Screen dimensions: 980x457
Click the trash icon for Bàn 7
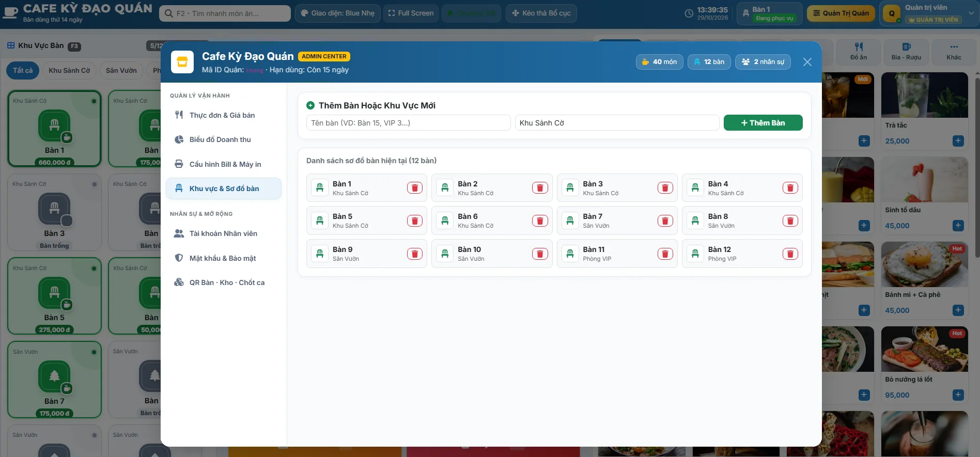coord(665,221)
